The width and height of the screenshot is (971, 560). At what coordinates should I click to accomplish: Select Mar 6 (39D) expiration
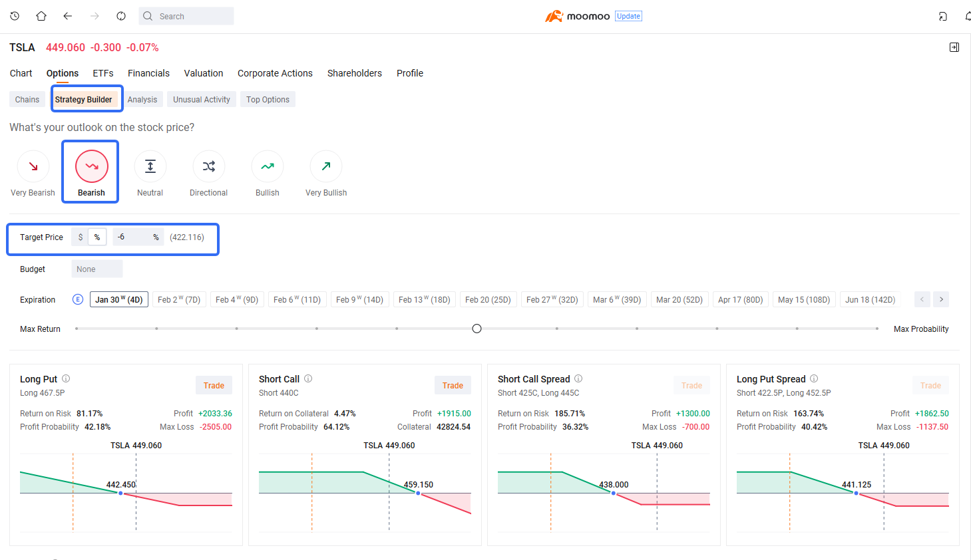pos(617,299)
